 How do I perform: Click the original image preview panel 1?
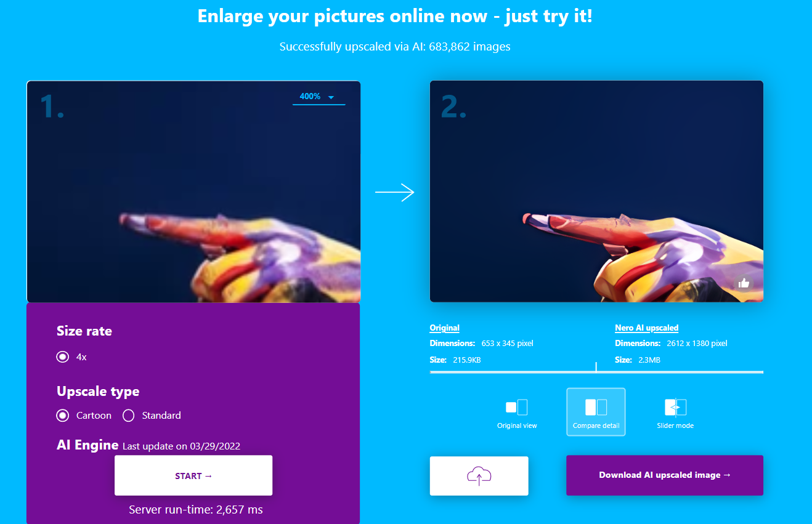(193, 191)
